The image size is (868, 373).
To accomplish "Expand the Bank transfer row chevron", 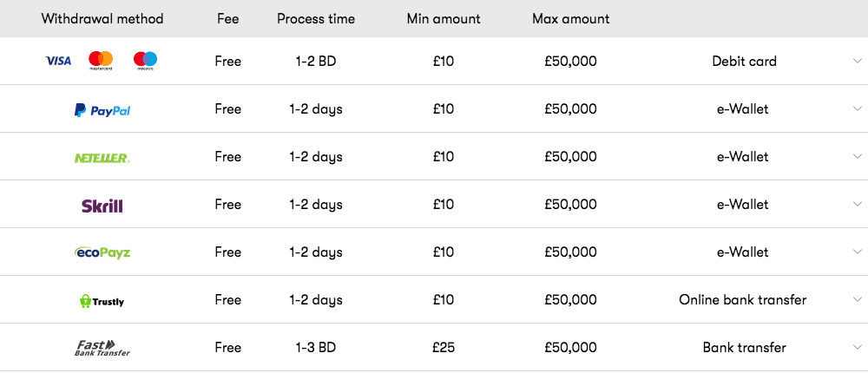I will click(858, 347).
